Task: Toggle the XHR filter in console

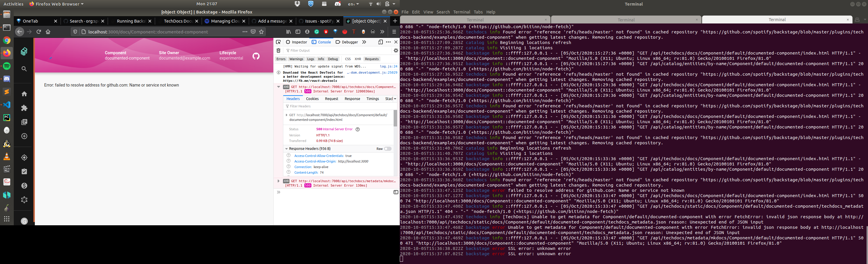Action: click(x=358, y=59)
